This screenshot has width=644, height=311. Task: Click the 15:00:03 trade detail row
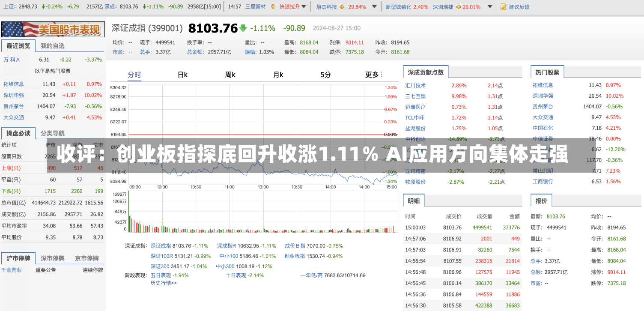click(462, 227)
